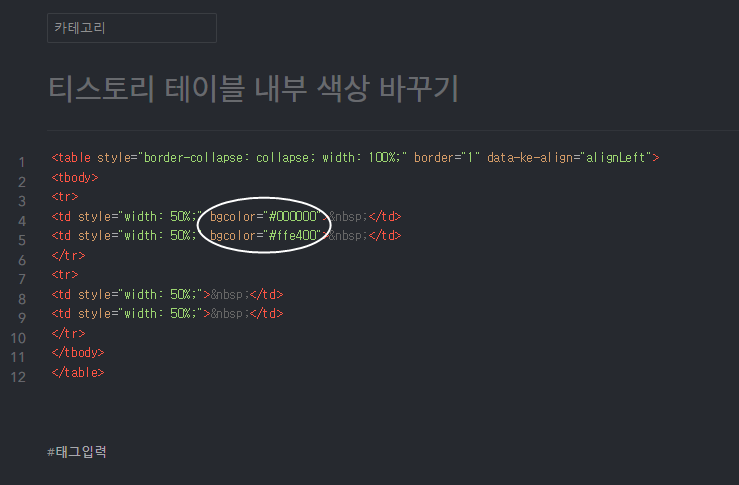
Task: Click the </tbody> closing tag on line 11
Action: [x=78, y=353]
